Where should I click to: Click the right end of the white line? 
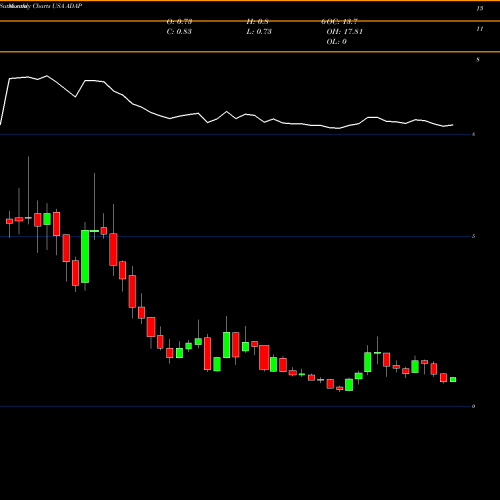pos(453,125)
